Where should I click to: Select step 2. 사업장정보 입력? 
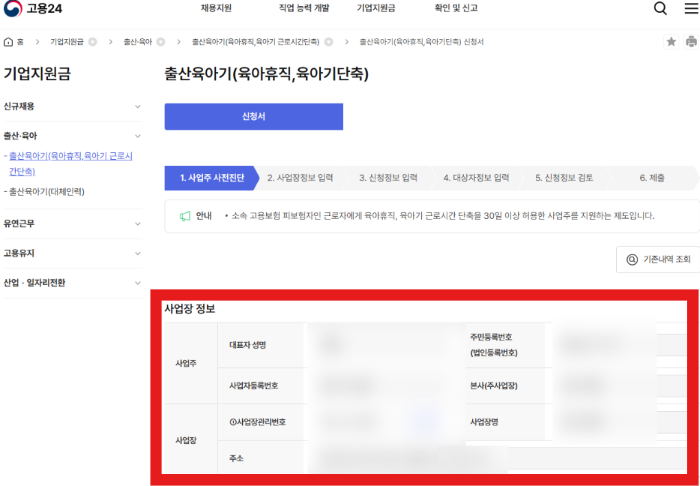[x=300, y=178]
